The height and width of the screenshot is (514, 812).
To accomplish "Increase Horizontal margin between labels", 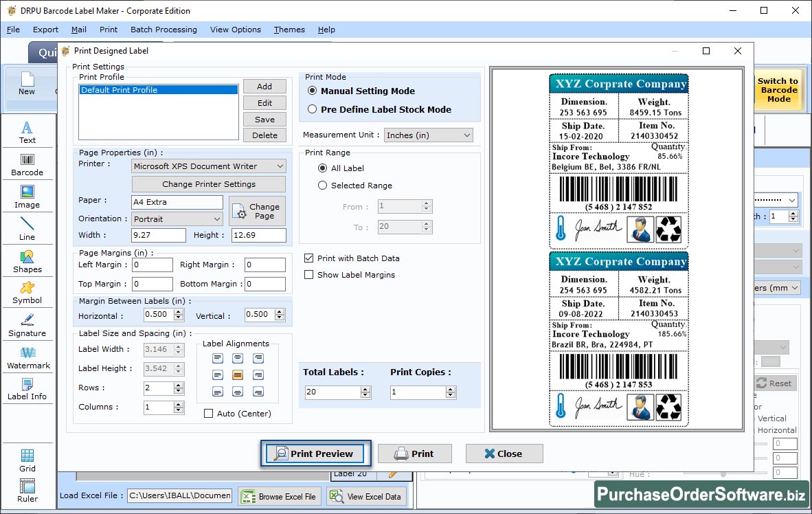I will 179,312.
